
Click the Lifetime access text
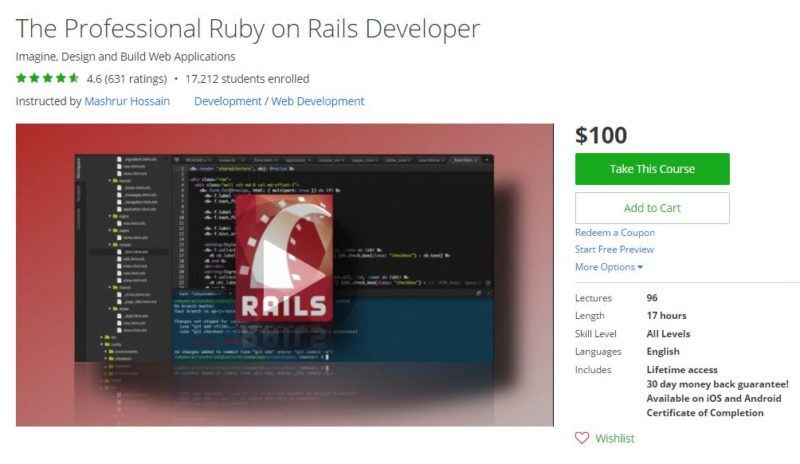[x=682, y=370]
